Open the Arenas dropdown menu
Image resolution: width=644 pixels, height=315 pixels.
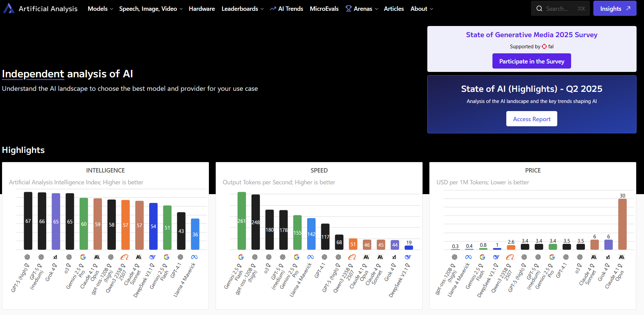tap(362, 9)
